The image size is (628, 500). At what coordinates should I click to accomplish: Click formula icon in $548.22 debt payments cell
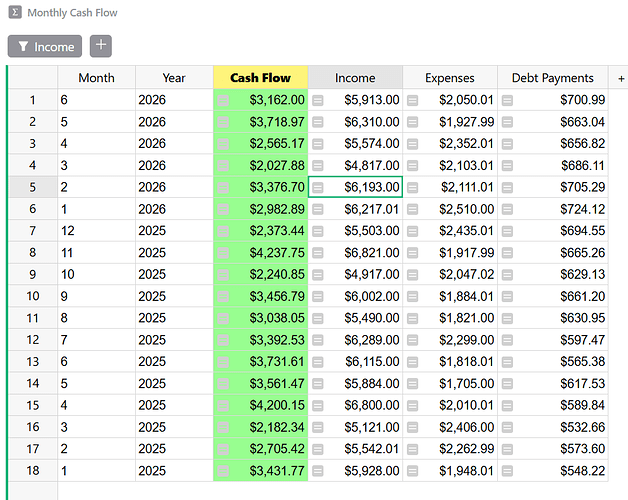point(507,471)
